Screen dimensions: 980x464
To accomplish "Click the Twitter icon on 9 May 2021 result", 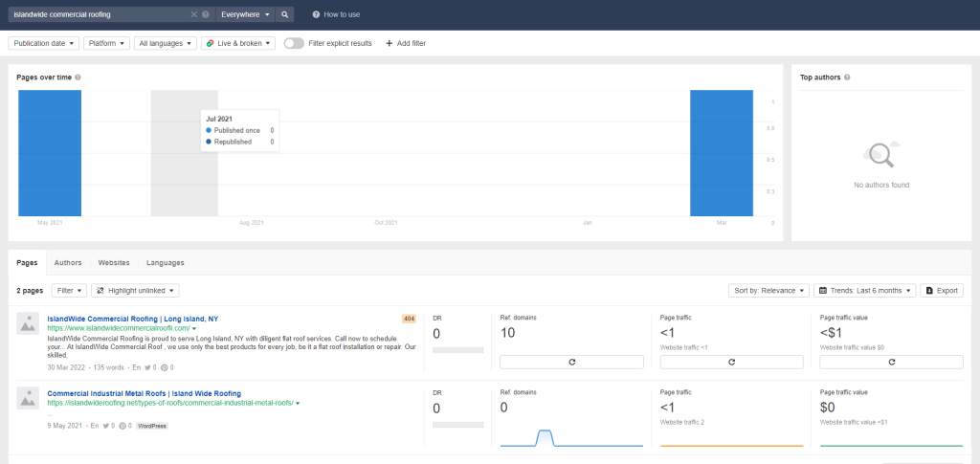I will 105,426.
